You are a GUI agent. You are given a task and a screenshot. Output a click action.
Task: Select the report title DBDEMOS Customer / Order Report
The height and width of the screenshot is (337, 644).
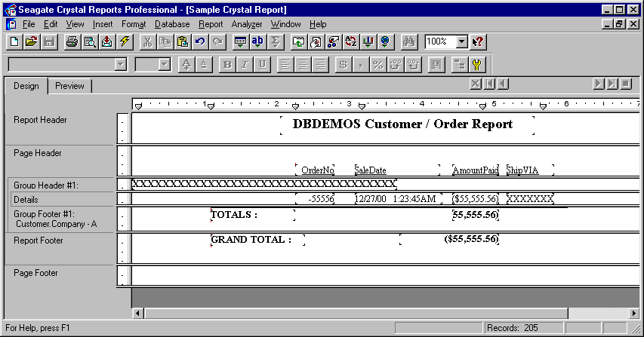[402, 124]
